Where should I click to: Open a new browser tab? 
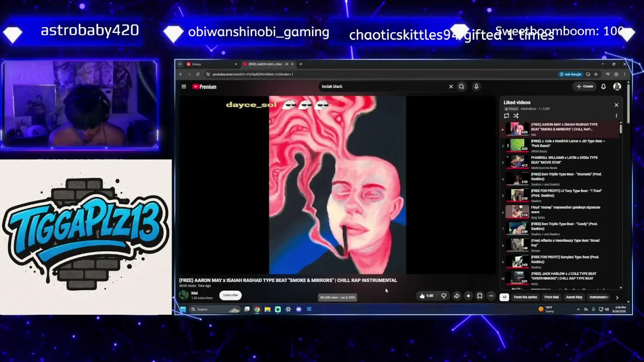(301, 64)
